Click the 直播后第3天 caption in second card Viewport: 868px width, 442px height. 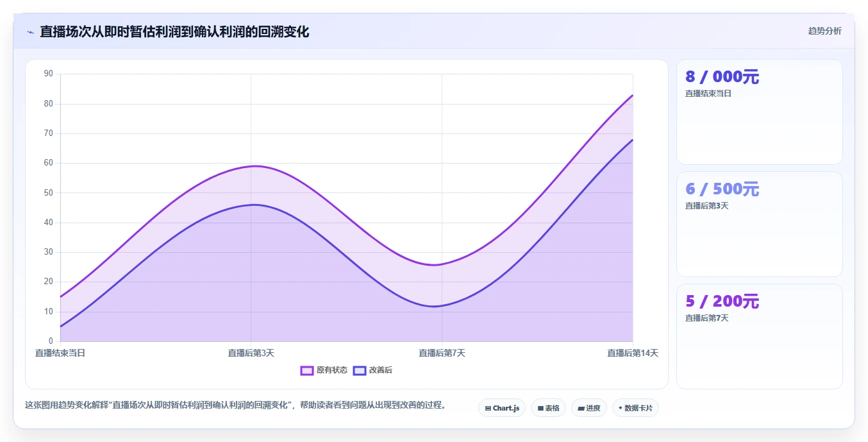click(707, 206)
